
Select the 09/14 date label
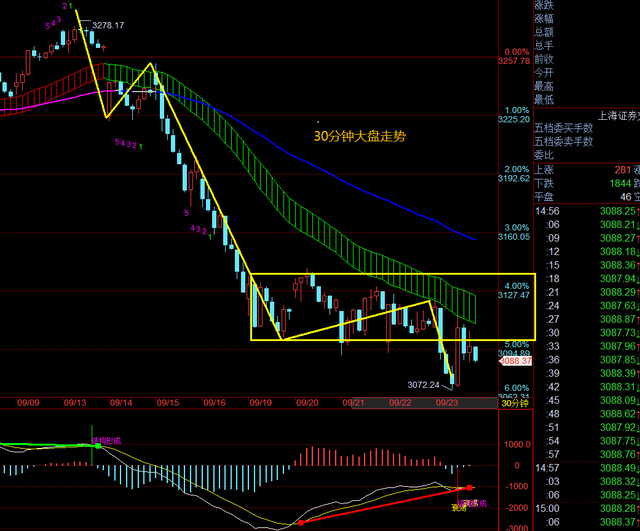[121, 403]
